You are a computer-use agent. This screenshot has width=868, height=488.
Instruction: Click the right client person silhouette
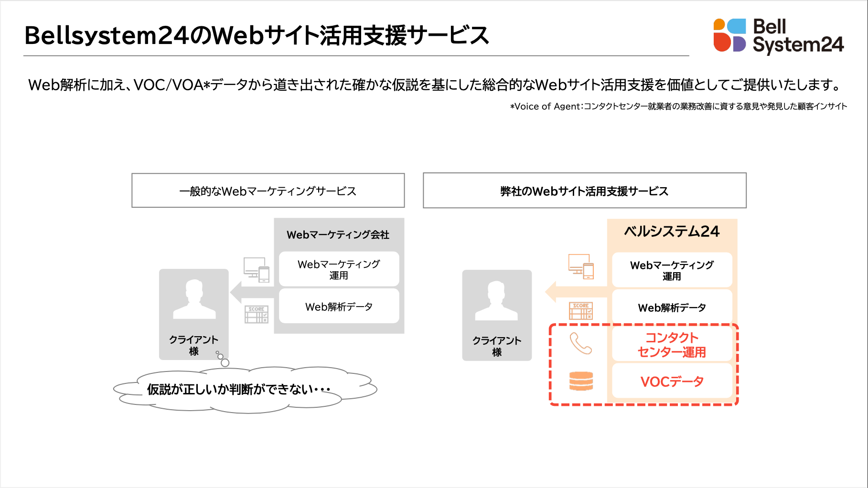coord(497,300)
